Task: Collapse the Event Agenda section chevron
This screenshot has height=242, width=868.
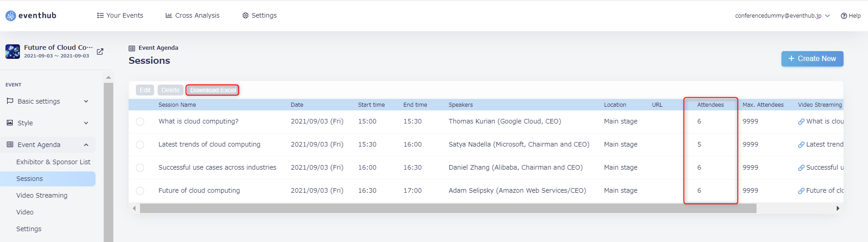Action: (86, 145)
